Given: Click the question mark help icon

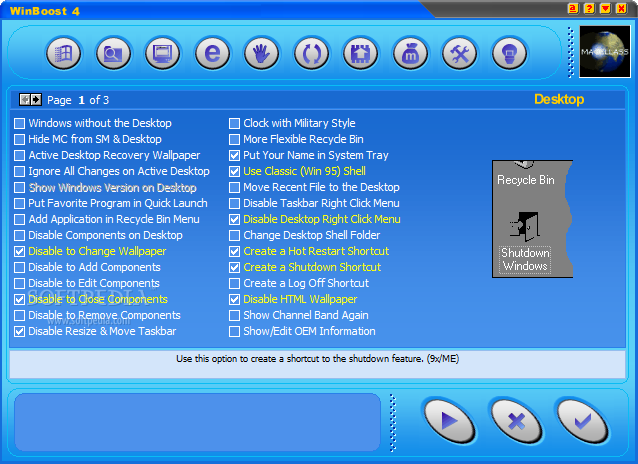Looking at the screenshot, I should [589, 8].
